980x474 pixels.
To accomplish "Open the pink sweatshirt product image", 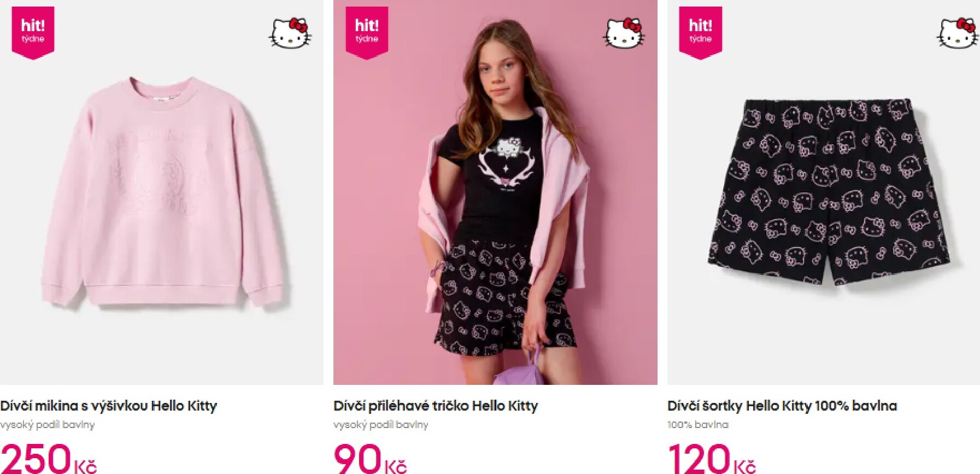I will 162,192.
